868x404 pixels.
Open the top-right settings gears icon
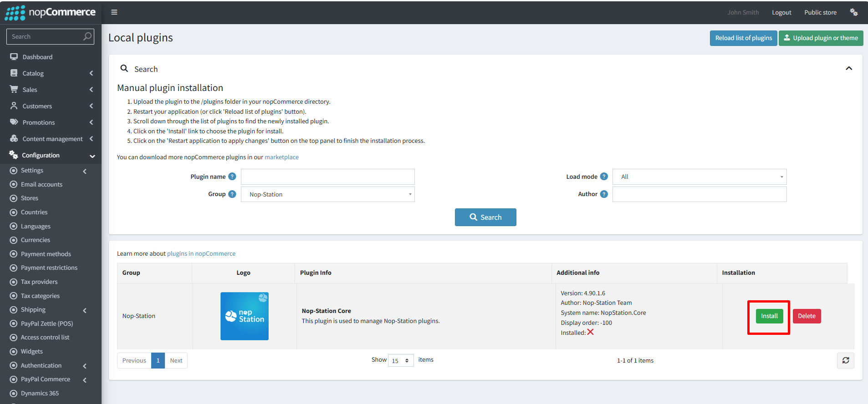point(854,12)
